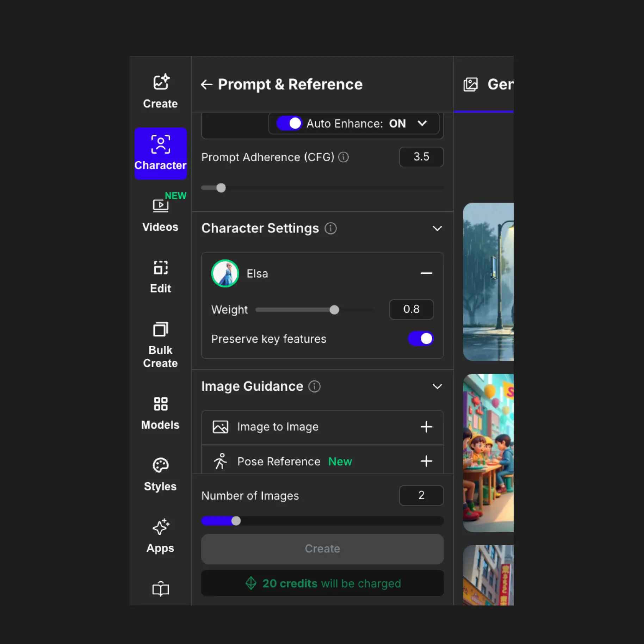This screenshot has height=644, width=644.
Task: Click the '20 credits will be charged' notice
Action: 322,583
